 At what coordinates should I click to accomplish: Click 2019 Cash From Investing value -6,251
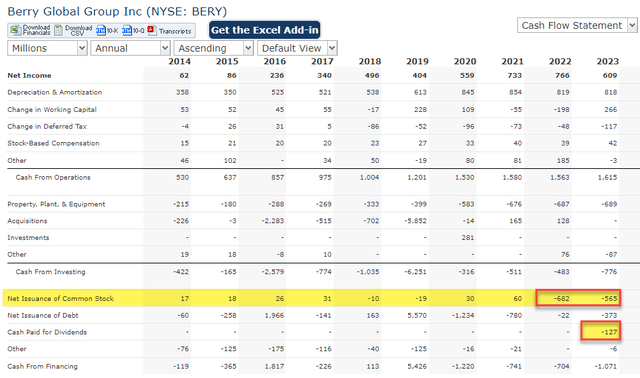pyautogui.click(x=415, y=272)
